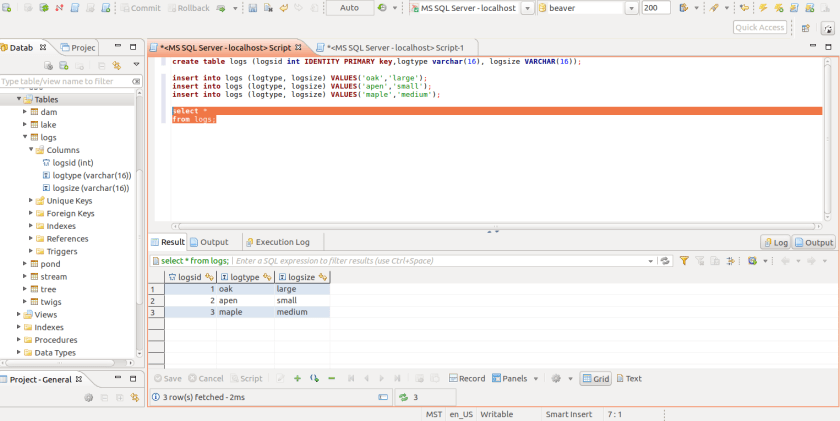
Task: Click the green add row icon
Action: tap(297, 379)
